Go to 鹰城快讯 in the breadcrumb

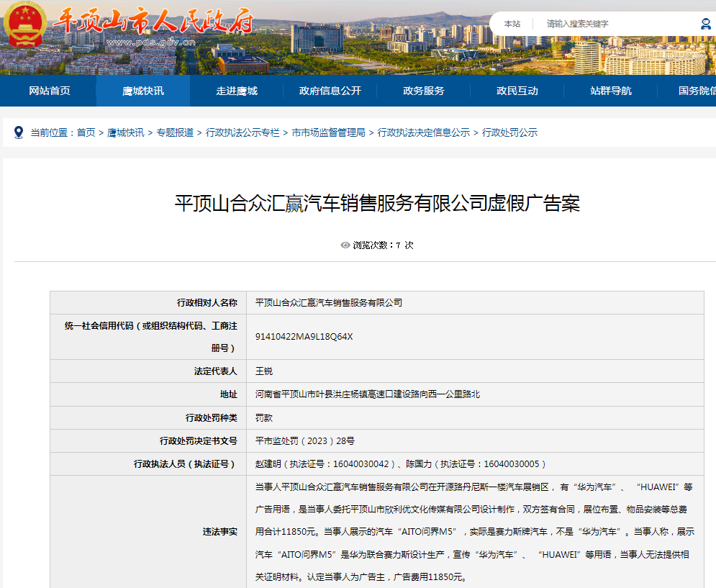tap(126, 132)
